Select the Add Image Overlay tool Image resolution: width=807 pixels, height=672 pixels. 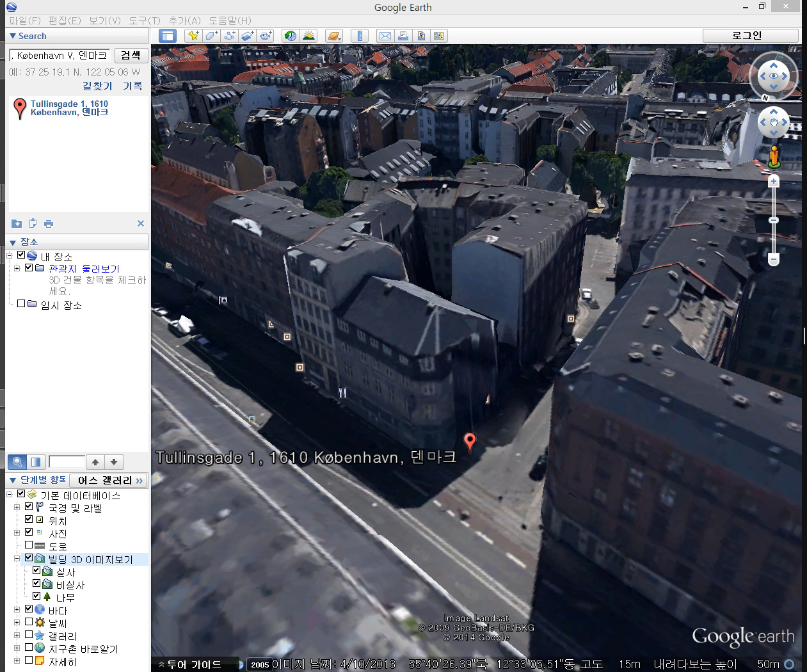pos(247,36)
